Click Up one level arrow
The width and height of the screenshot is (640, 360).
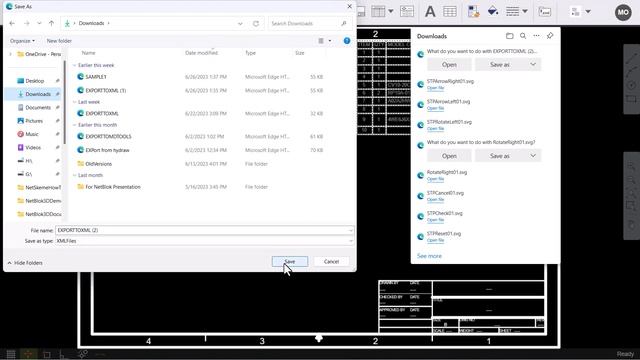coord(51,23)
